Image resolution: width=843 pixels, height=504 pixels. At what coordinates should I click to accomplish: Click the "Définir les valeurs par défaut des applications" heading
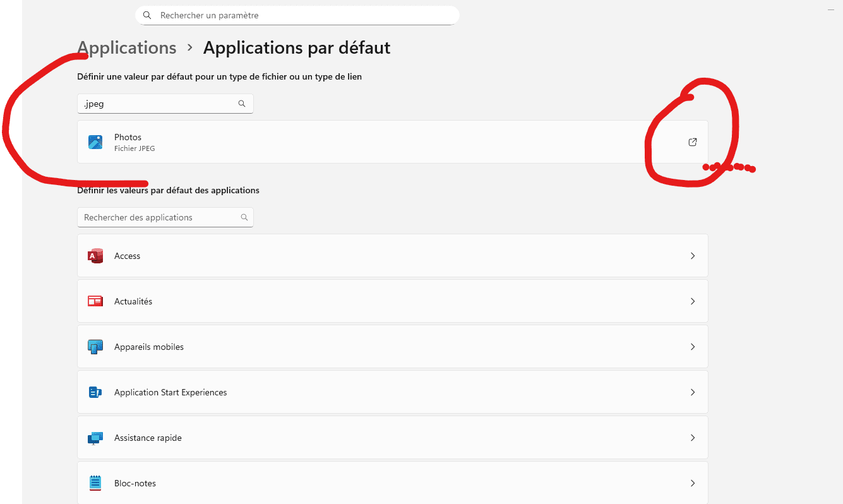168,190
